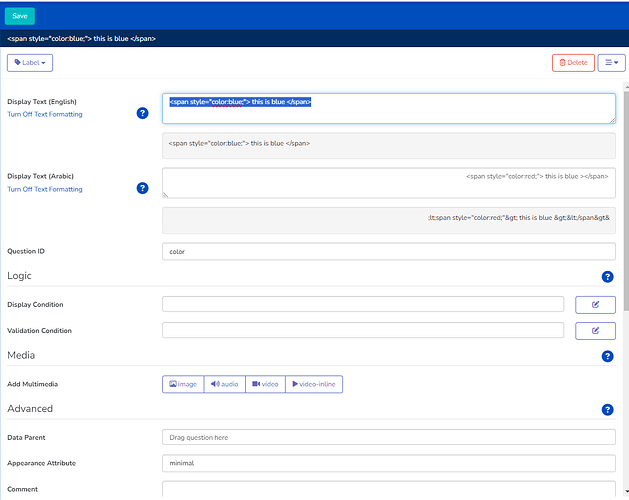This screenshot has width=629, height=500.
Task: Click the Logic section heading
Action: (x=19, y=276)
